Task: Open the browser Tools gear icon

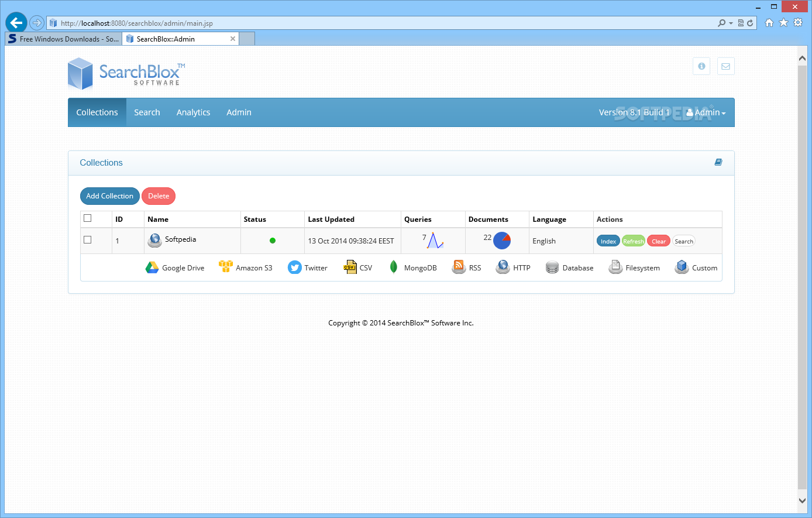Action: tap(798, 23)
